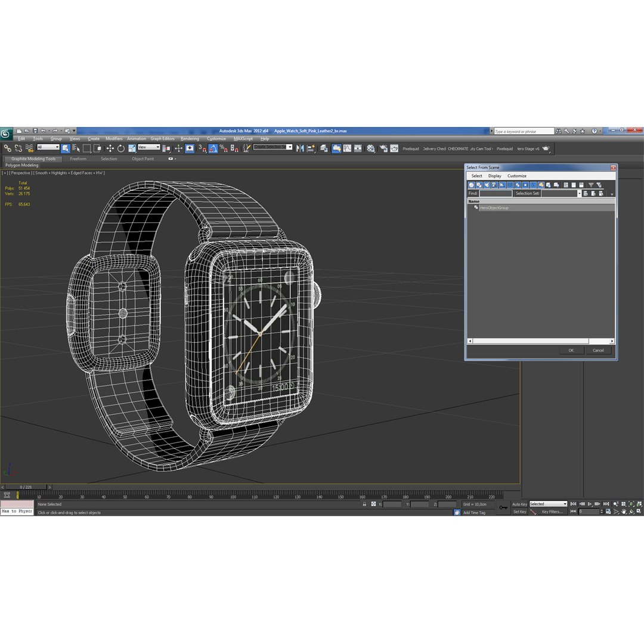Select the Select and Link tool

coord(7,148)
